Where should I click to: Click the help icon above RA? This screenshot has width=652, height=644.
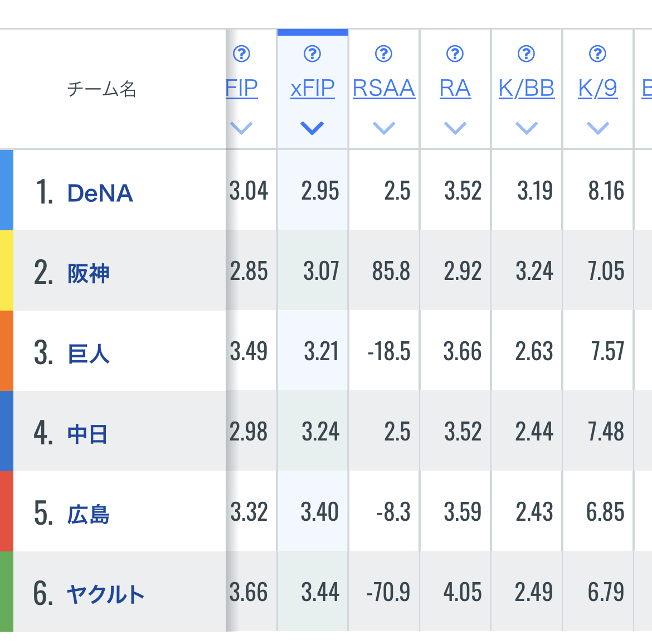pyautogui.click(x=455, y=54)
